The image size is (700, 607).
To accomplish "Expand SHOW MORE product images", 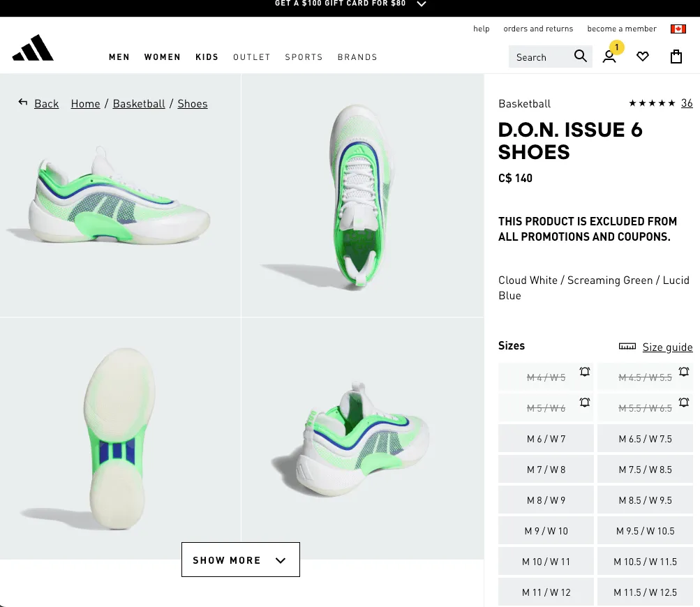I will pos(240,560).
